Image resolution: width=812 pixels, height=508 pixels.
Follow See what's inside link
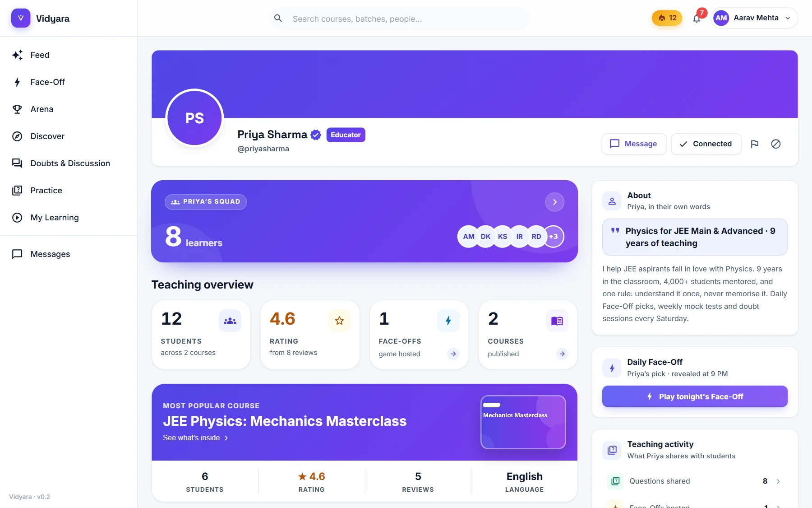[196, 438]
